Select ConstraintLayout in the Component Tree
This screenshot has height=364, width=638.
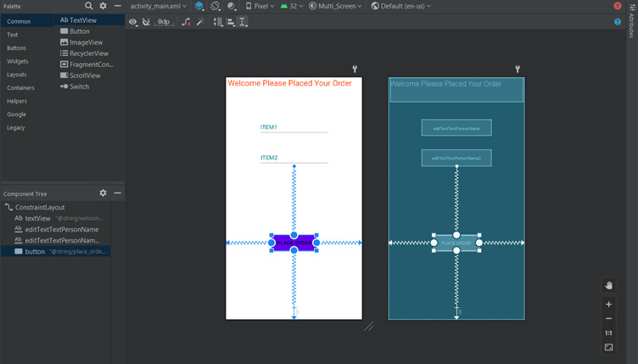tap(39, 207)
